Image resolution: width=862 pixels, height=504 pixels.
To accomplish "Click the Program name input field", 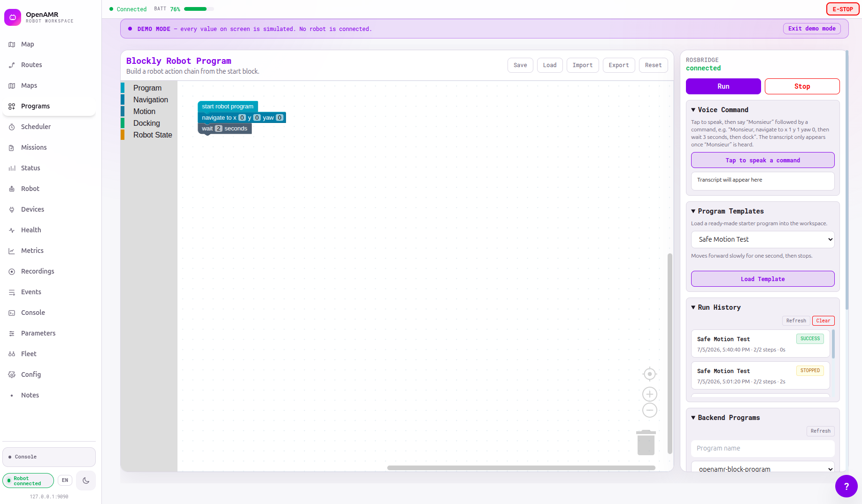I will click(x=763, y=448).
